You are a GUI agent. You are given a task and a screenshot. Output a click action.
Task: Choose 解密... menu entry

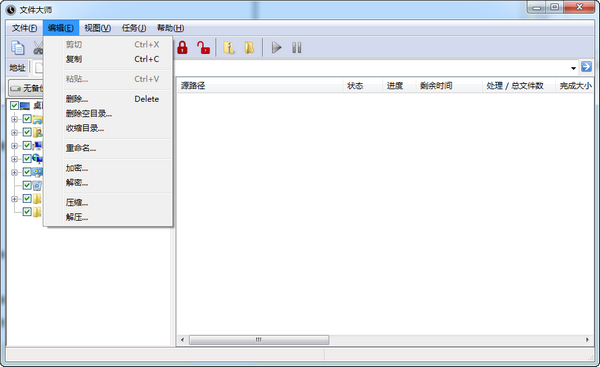pyautogui.click(x=108, y=183)
